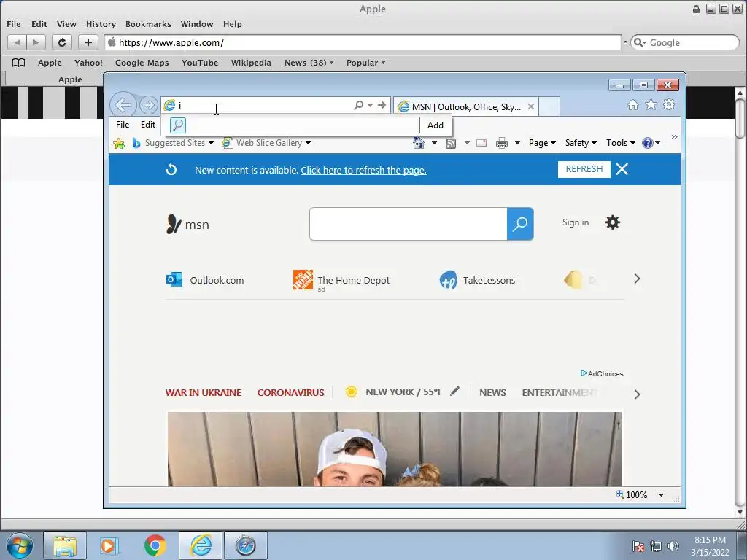Expand the command bar overflow chevron
The width and height of the screenshot is (747, 560).
click(x=675, y=136)
